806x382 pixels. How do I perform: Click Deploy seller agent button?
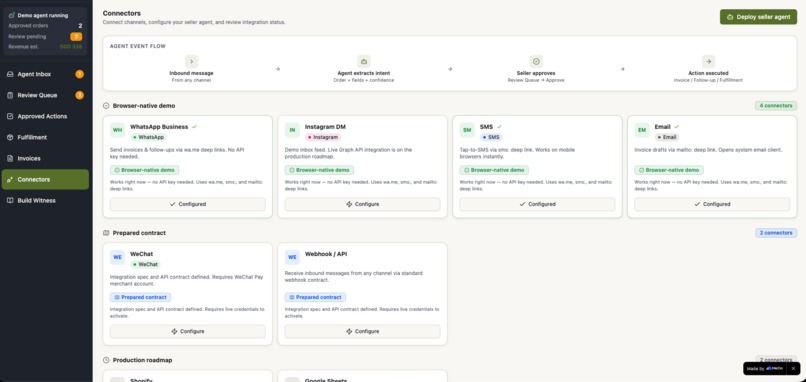click(758, 16)
